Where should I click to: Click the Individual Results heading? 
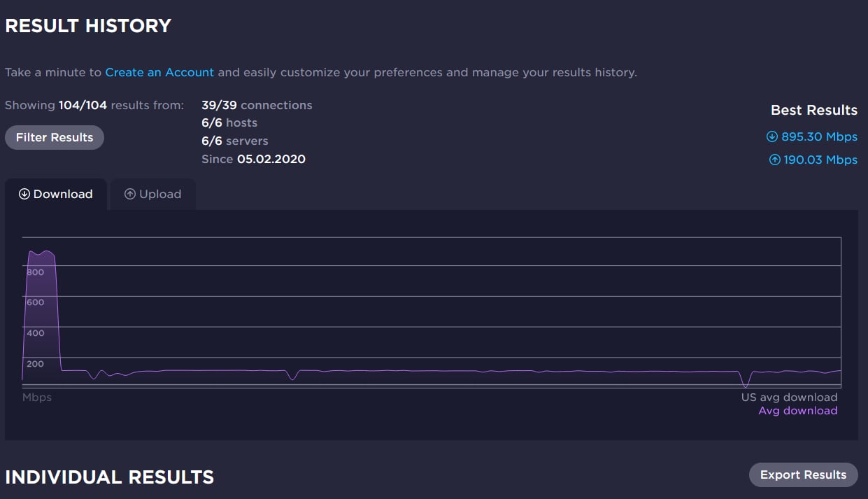[110, 477]
